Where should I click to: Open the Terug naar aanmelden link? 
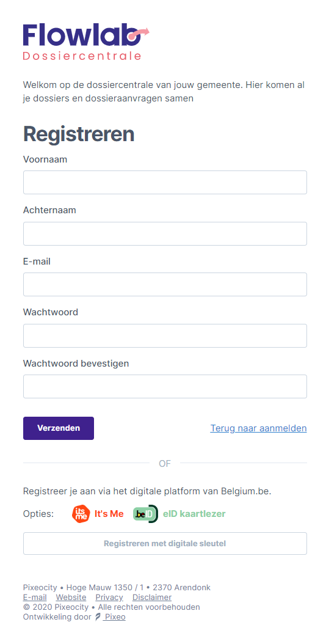[259, 428]
